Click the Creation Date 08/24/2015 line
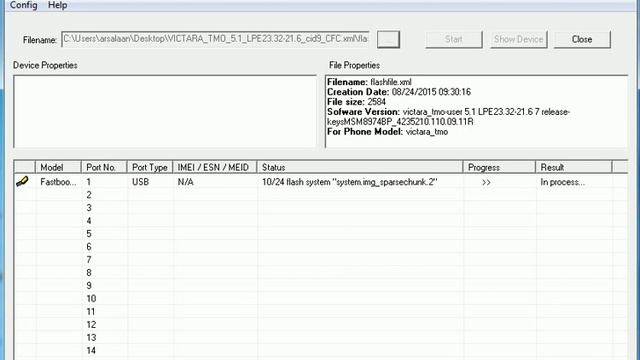This screenshot has height=360, width=640. pos(399,92)
